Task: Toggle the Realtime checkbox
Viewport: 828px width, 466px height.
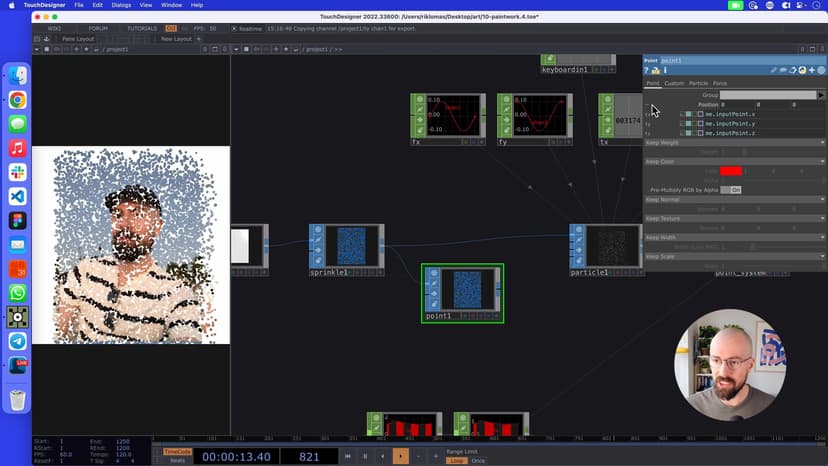Action: (234, 28)
